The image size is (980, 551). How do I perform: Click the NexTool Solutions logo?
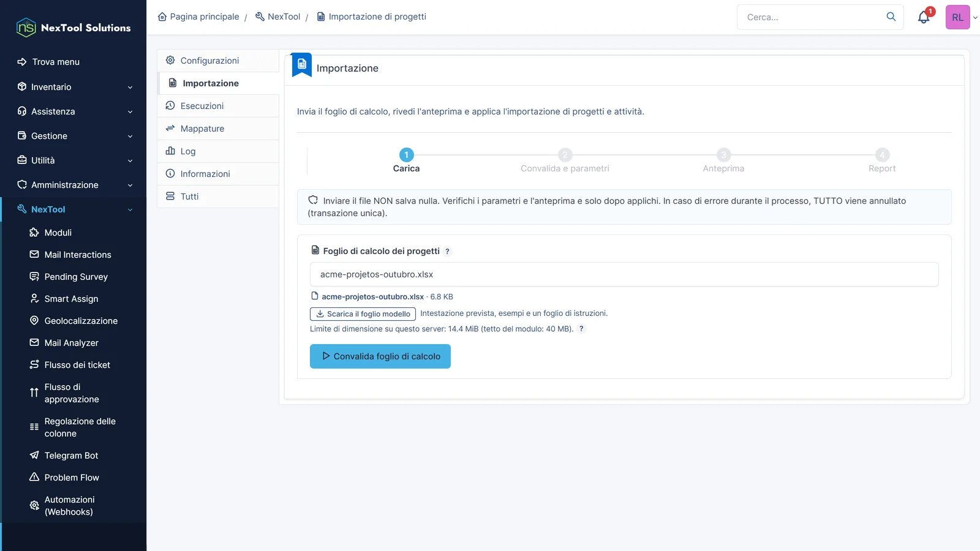pos(73,28)
